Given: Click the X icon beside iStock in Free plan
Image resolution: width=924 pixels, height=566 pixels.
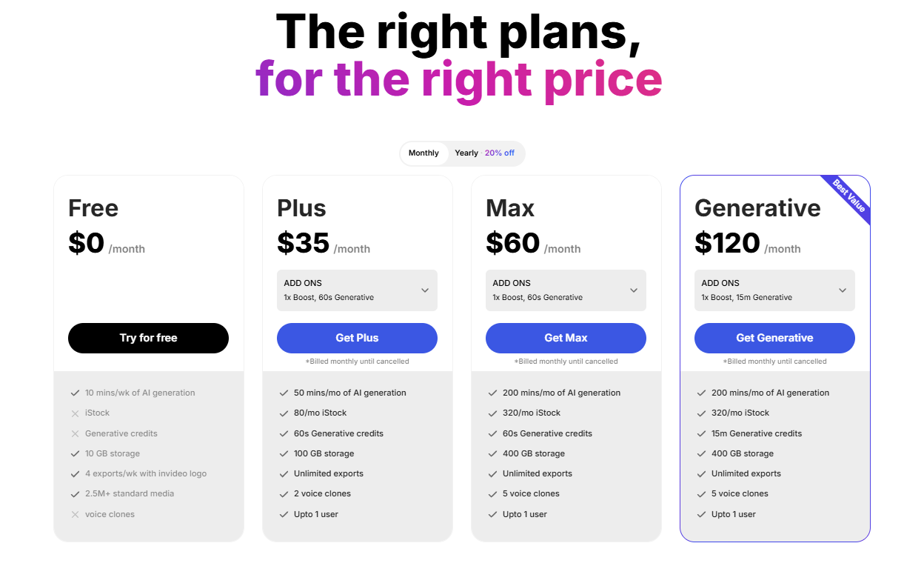Looking at the screenshot, I should tap(75, 413).
